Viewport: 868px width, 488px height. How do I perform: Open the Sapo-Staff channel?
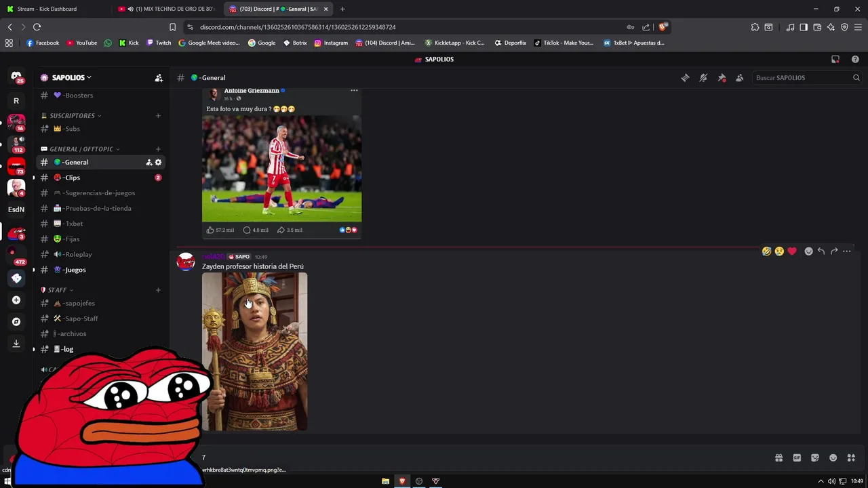(x=100, y=319)
